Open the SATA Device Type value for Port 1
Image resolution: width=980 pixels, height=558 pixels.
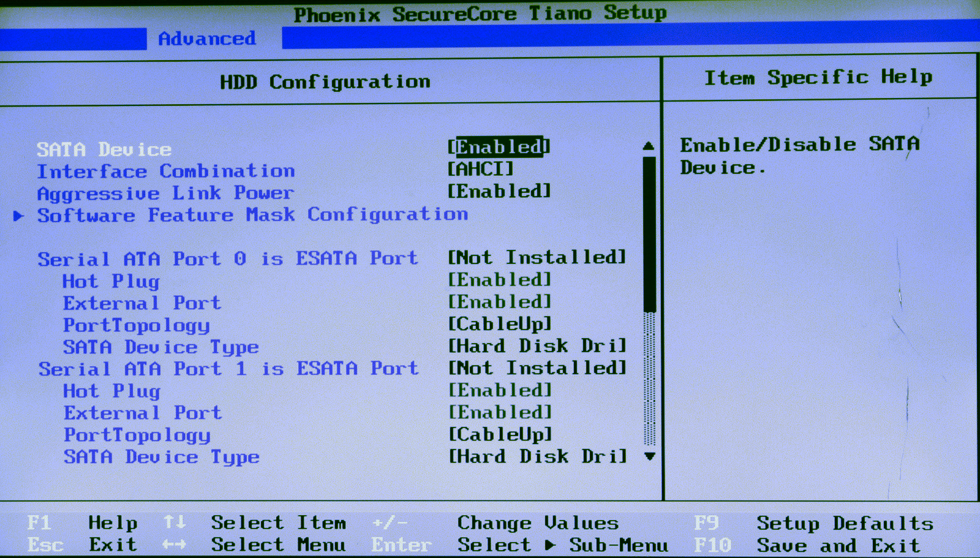tap(538, 456)
